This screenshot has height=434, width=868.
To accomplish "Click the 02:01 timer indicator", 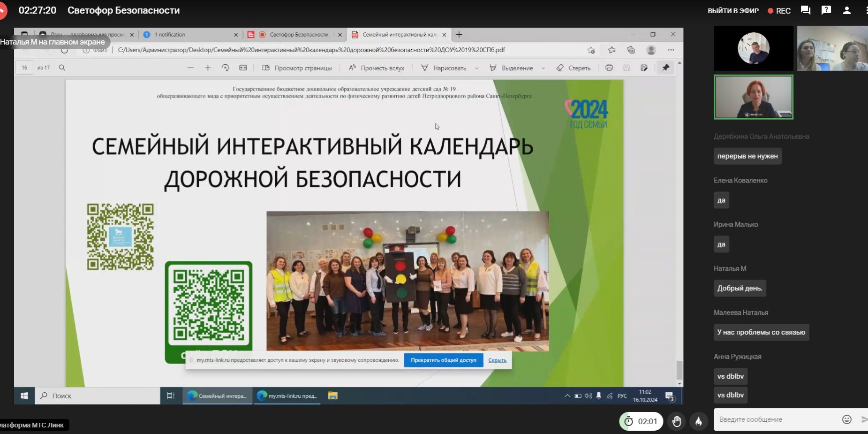I will click(x=641, y=421).
